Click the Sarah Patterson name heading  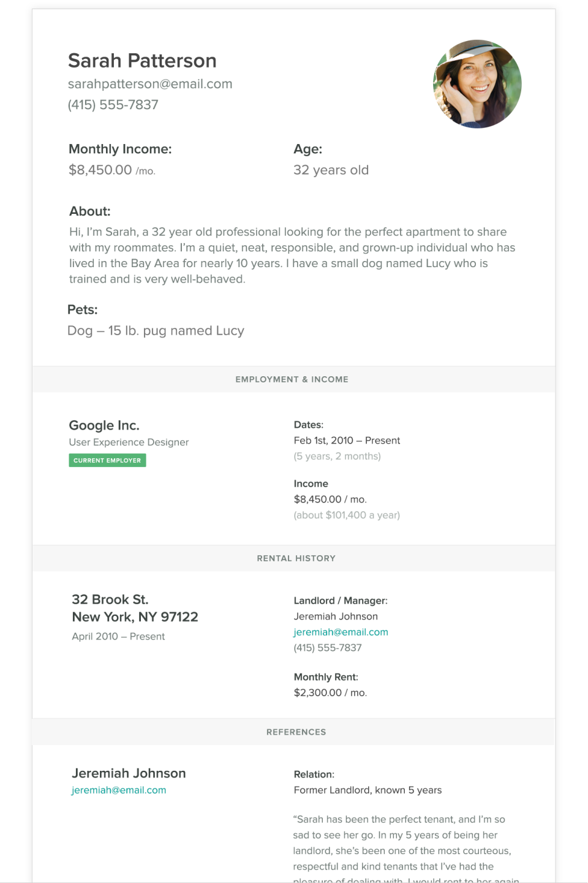tap(142, 61)
